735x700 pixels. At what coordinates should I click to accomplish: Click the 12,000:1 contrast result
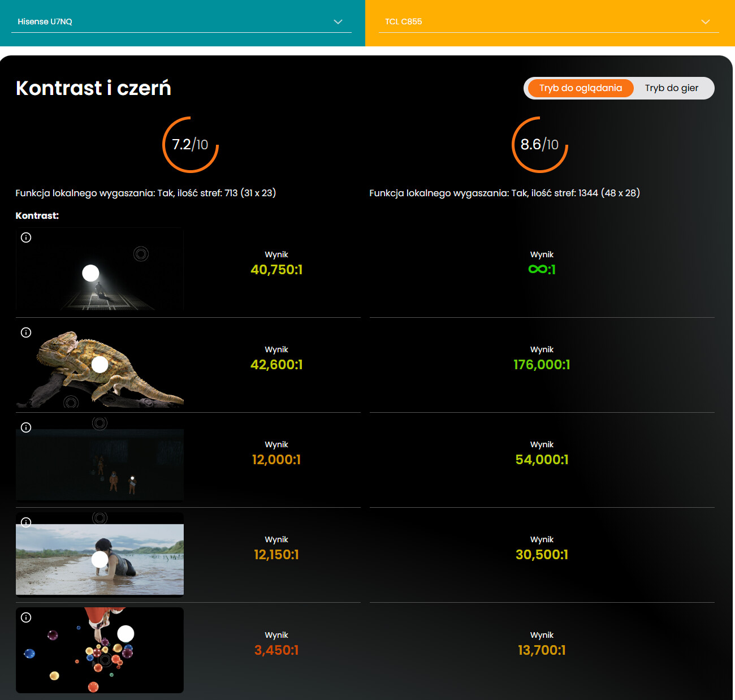[276, 460]
